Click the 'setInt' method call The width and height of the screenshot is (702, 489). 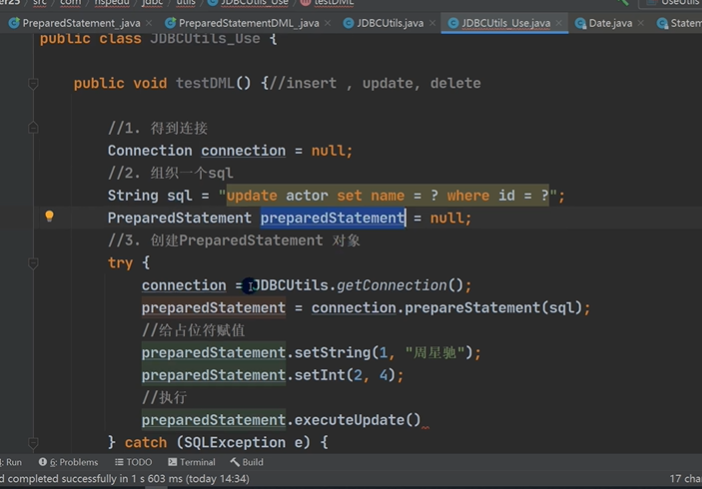pyautogui.click(x=320, y=375)
